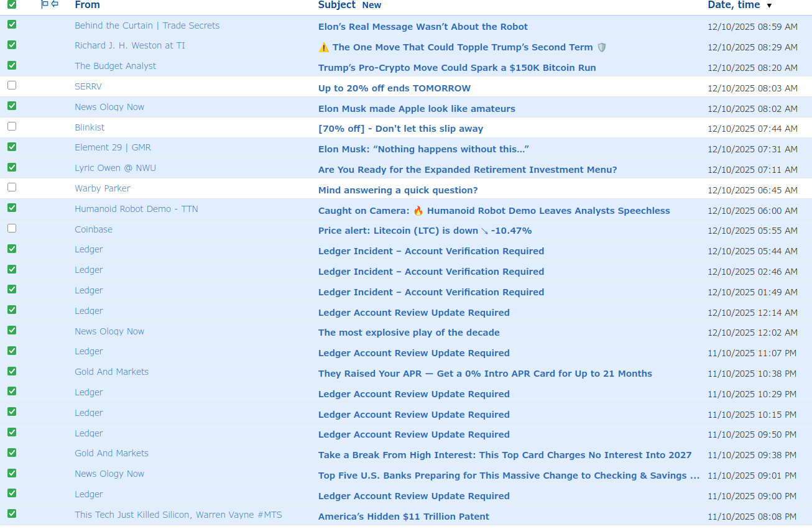Image resolution: width=812 pixels, height=529 pixels.
Task: Toggle the select-all checkbox in header
Action: coord(12,5)
